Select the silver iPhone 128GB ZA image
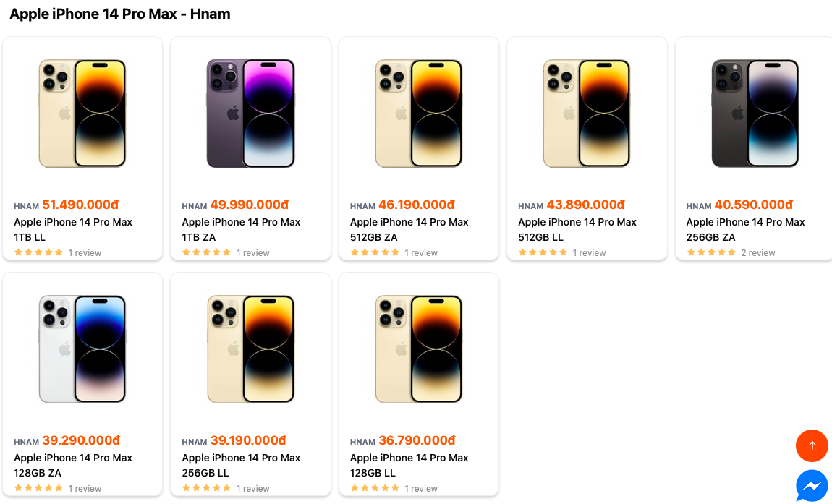 pos(82,349)
